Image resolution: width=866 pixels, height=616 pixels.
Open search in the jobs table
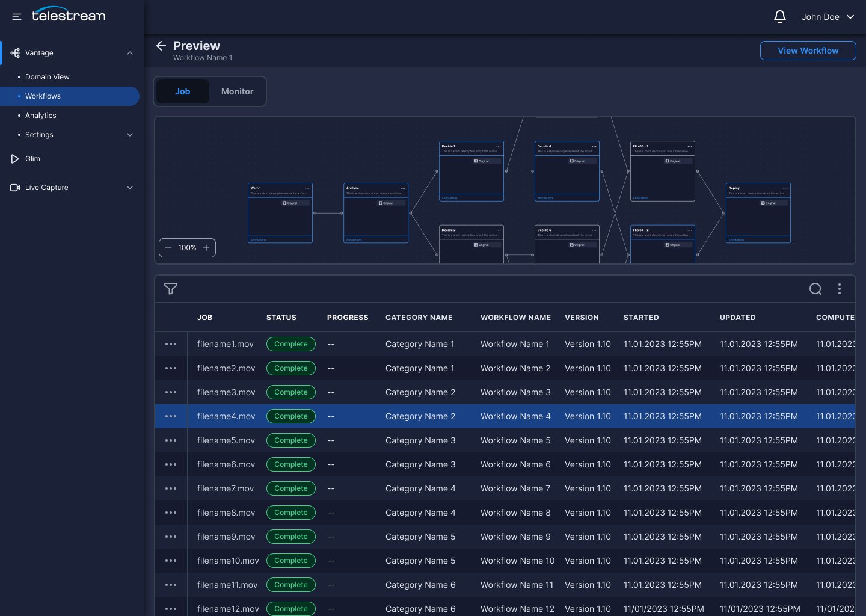[815, 289]
